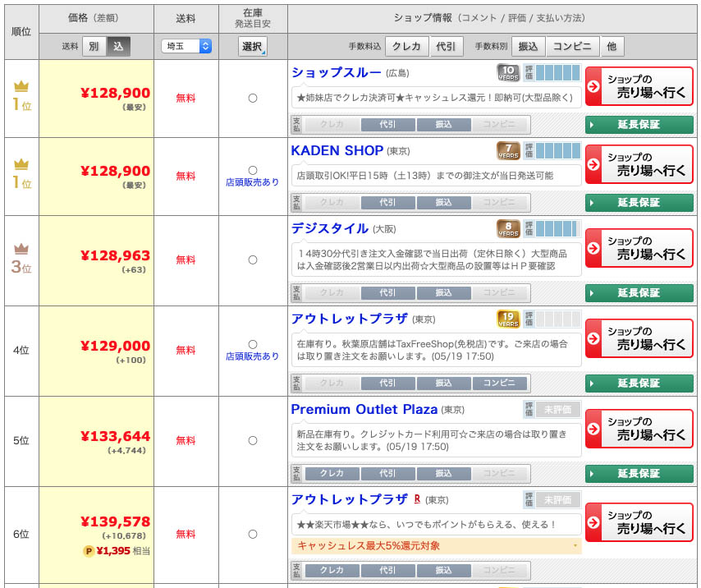Go to ショップスルー's 売り場 via red button

(x=639, y=86)
